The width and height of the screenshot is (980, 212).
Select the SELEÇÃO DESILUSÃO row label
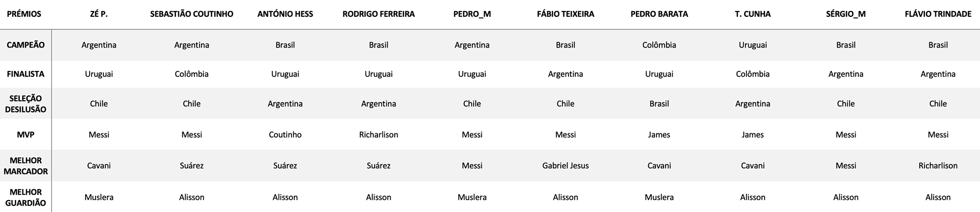click(x=26, y=104)
